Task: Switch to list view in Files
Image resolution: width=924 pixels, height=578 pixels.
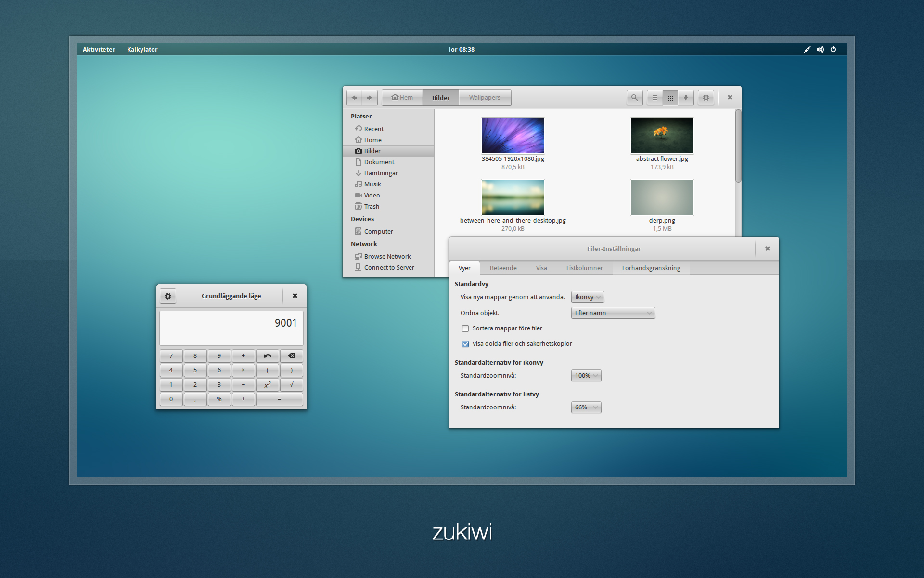Action: click(654, 97)
